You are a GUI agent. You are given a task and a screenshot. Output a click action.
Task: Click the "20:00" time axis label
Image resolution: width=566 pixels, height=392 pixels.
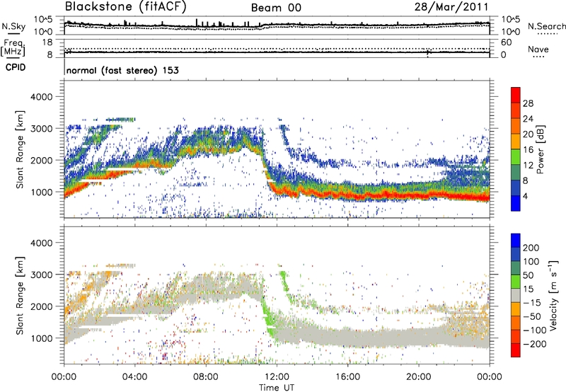pyautogui.click(x=418, y=377)
